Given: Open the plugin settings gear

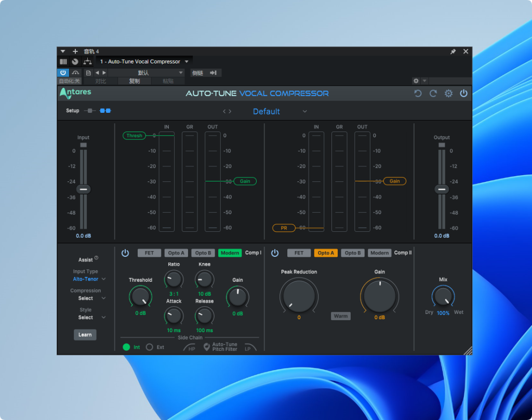Looking at the screenshot, I should pyautogui.click(x=448, y=94).
